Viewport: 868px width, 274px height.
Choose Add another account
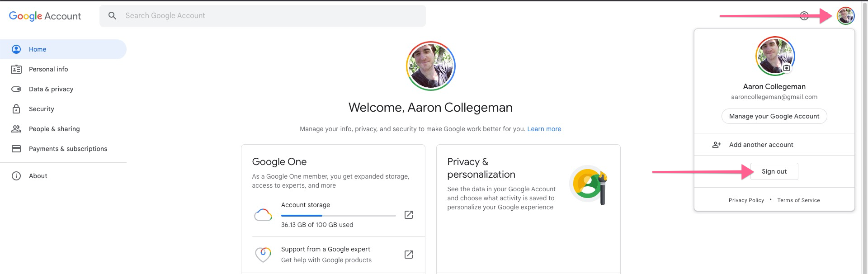tap(774, 145)
